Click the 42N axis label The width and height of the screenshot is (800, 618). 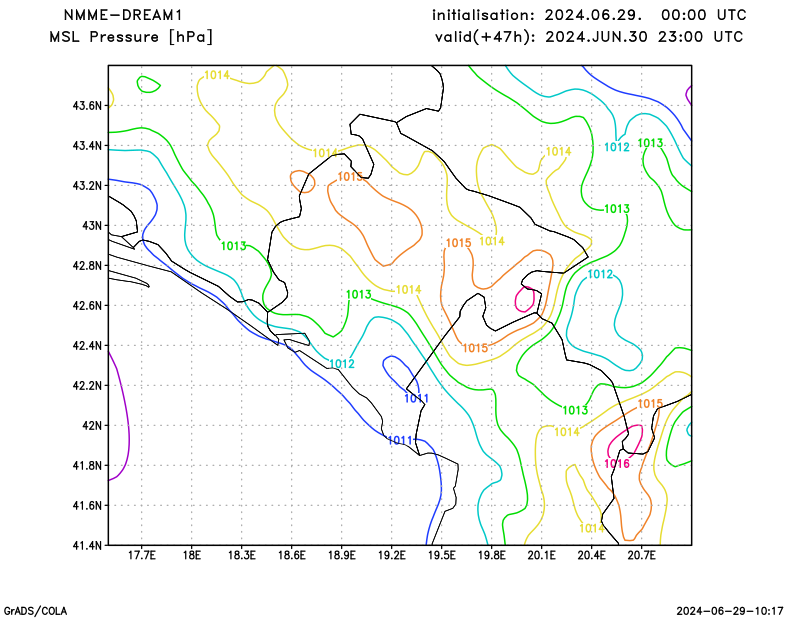(x=92, y=425)
